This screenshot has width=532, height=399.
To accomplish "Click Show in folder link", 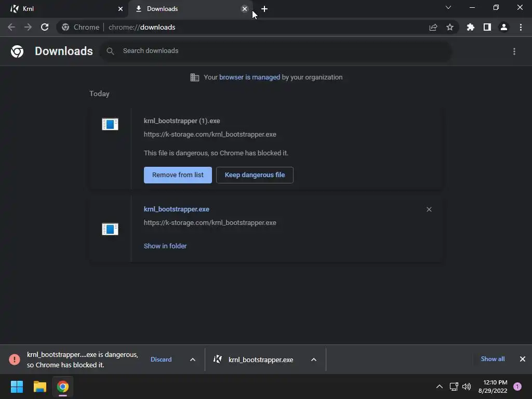I will click(165, 246).
